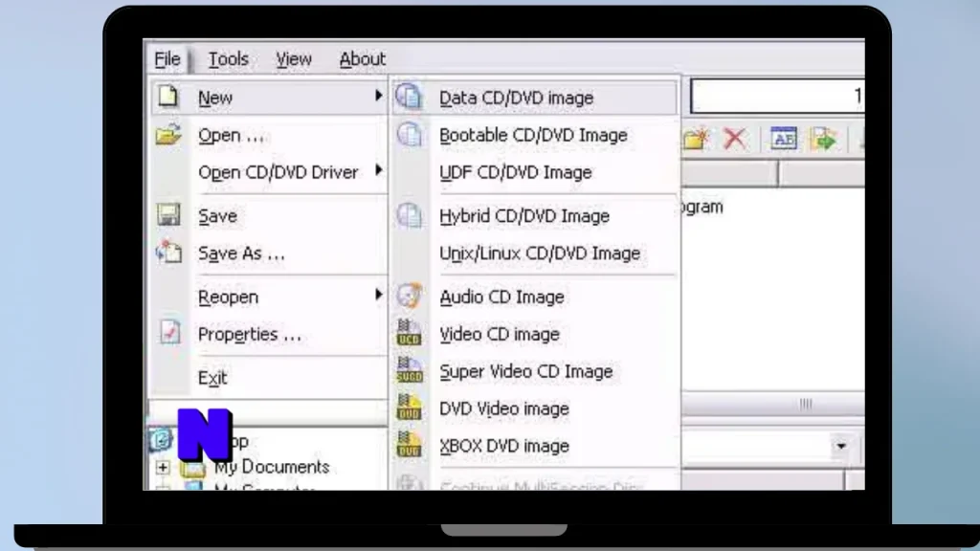Expand the New submenu arrow
Screen dimensions: 980x551
(x=379, y=96)
